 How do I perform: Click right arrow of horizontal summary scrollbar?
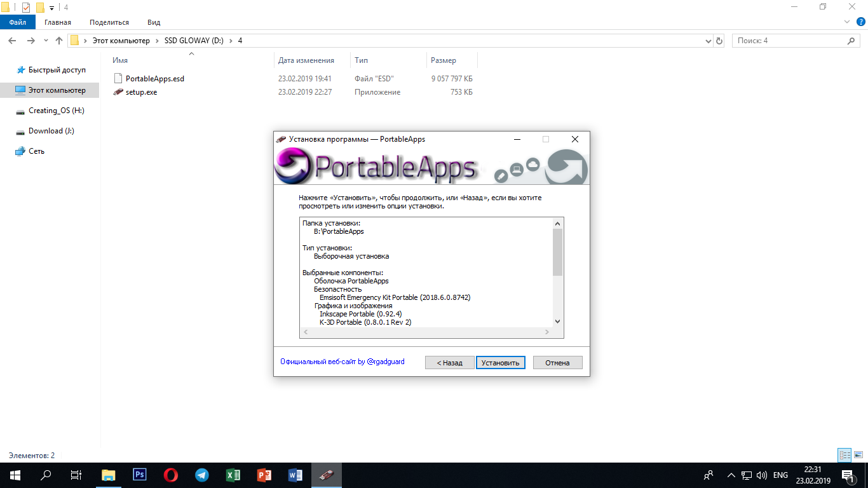pyautogui.click(x=548, y=332)
